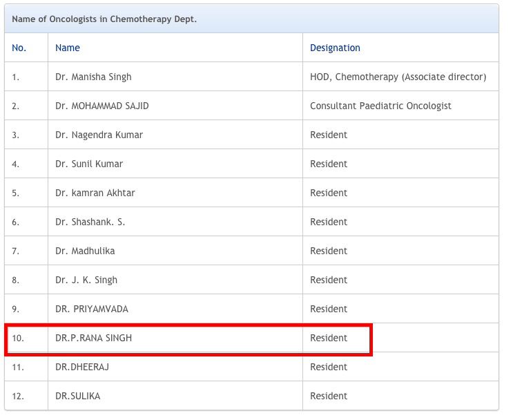Select the name "Dr. MOHAMMAD SAJID"
This screenshot has width=513, height=420.
pyautogui.click(x=101, y=106)
